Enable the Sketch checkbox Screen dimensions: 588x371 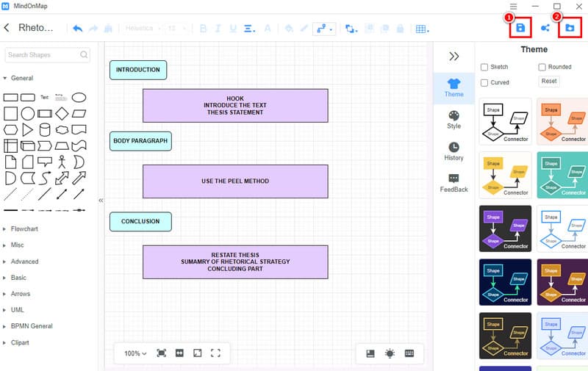484,67
